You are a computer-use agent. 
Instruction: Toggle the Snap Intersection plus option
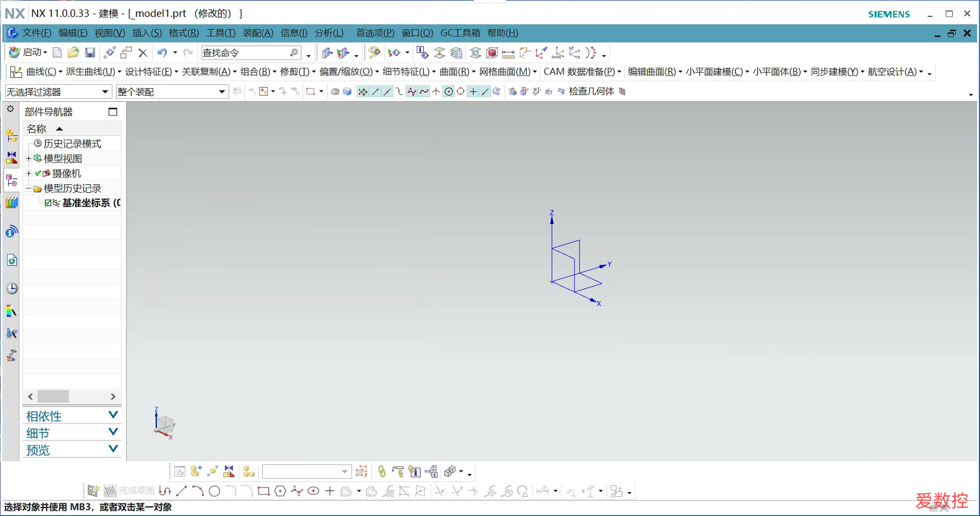pyautogui.click(x=473, y=92)
